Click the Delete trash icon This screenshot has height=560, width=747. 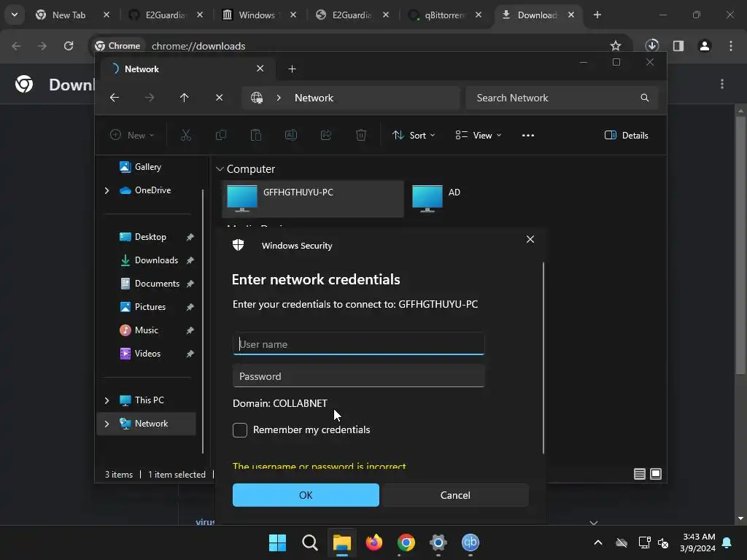tap(361, 135)
